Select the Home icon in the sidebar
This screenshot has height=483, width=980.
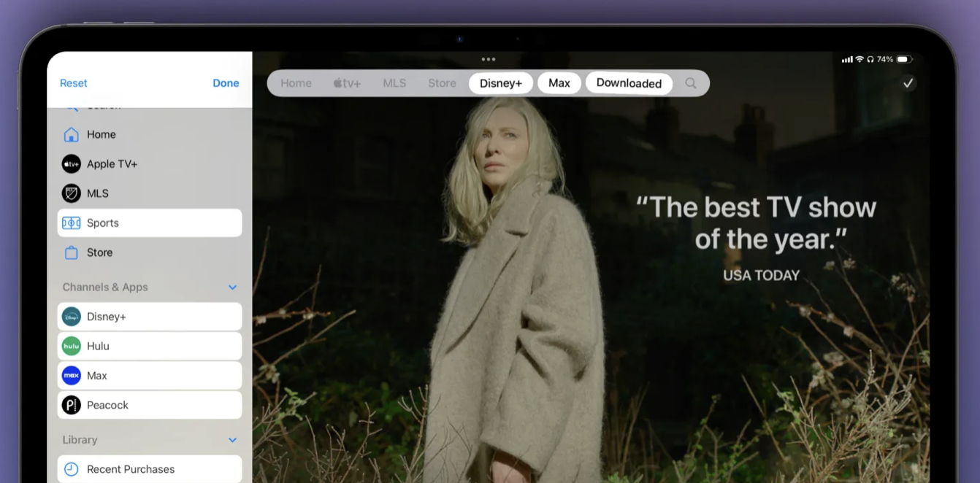point(72,134)
